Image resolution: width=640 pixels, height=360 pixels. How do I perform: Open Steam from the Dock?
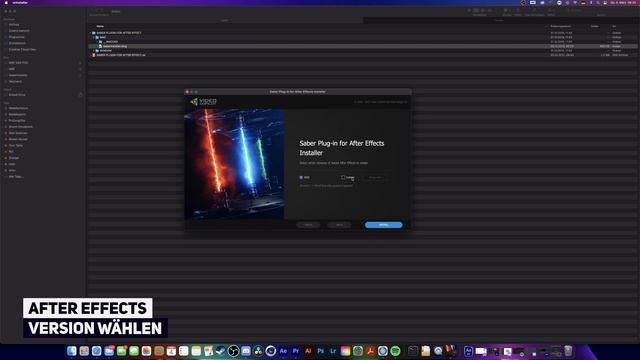point(221,351)
